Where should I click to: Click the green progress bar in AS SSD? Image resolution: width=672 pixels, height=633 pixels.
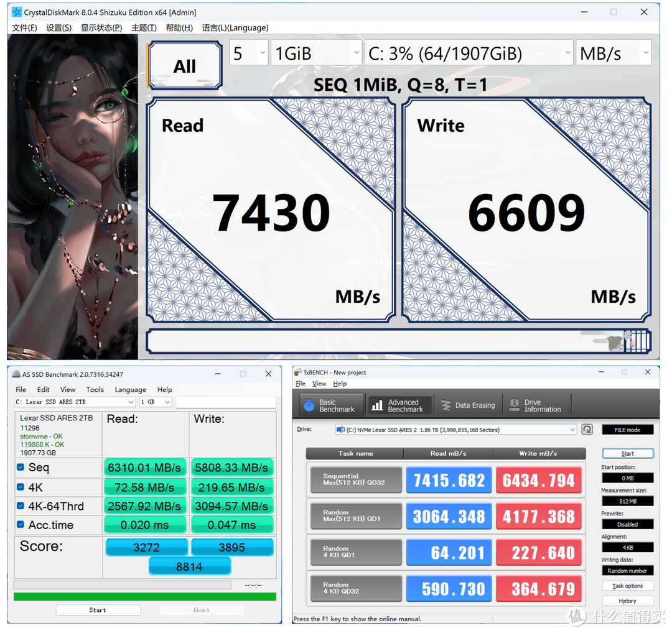145,596
